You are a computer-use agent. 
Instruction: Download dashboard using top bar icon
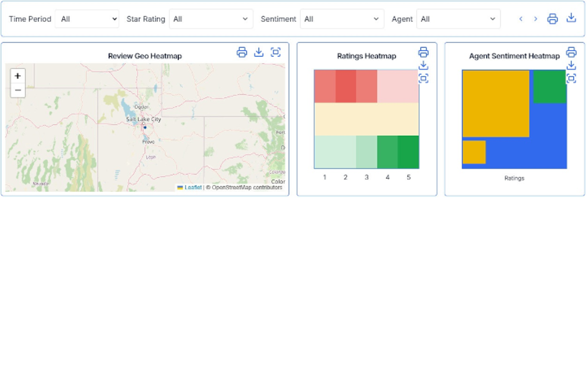tap(571, 18)
